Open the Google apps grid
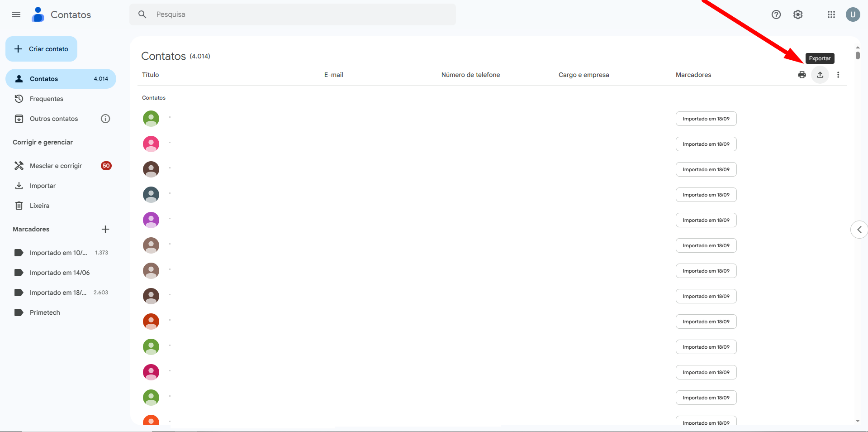The width and height of the screenshot is (868, 432). [831, 14]
